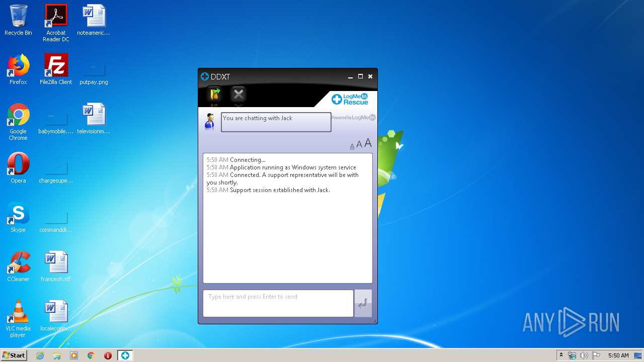Click the volume speaker tray icon
This screenshot has height=362, width=644.
tap(584, 355)
